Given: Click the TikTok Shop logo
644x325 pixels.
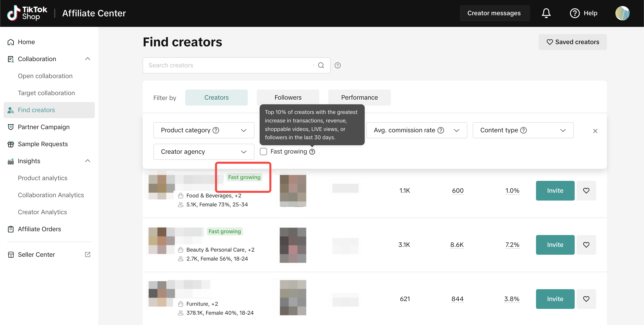Looking at the screenshot, I should pos(27,13).
